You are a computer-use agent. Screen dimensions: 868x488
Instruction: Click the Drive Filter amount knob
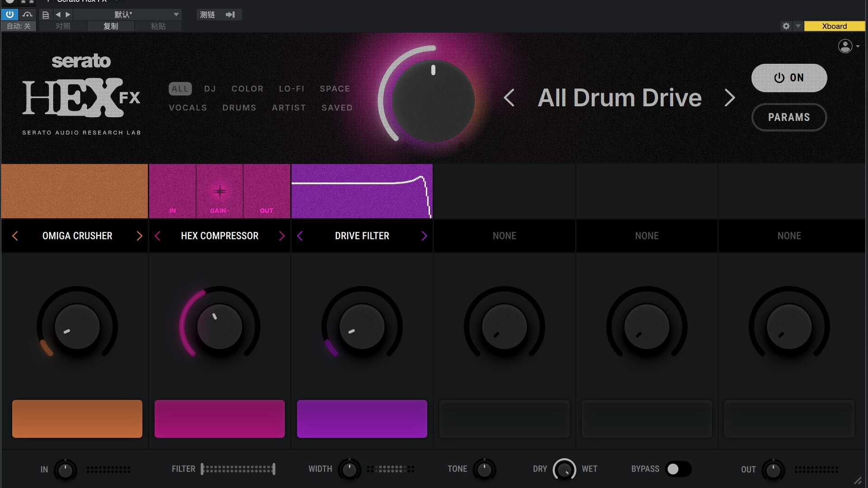tap(362, 326)
